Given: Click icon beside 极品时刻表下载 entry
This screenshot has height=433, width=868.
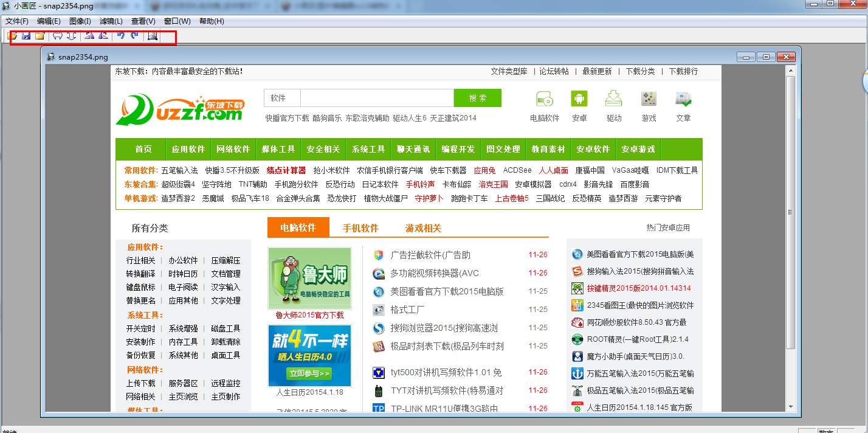Looking at the screenshot, I should coord(379,346).
